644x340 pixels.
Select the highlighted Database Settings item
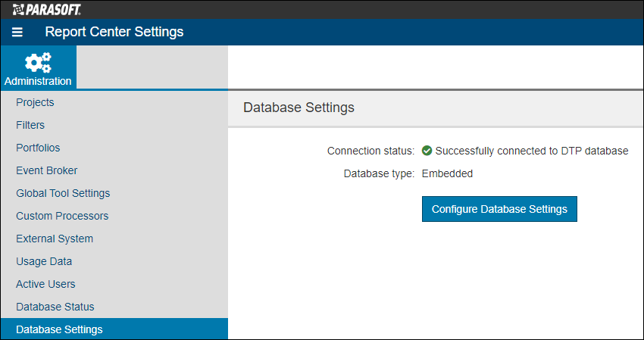pyautogui.click(x=114, y=329)
